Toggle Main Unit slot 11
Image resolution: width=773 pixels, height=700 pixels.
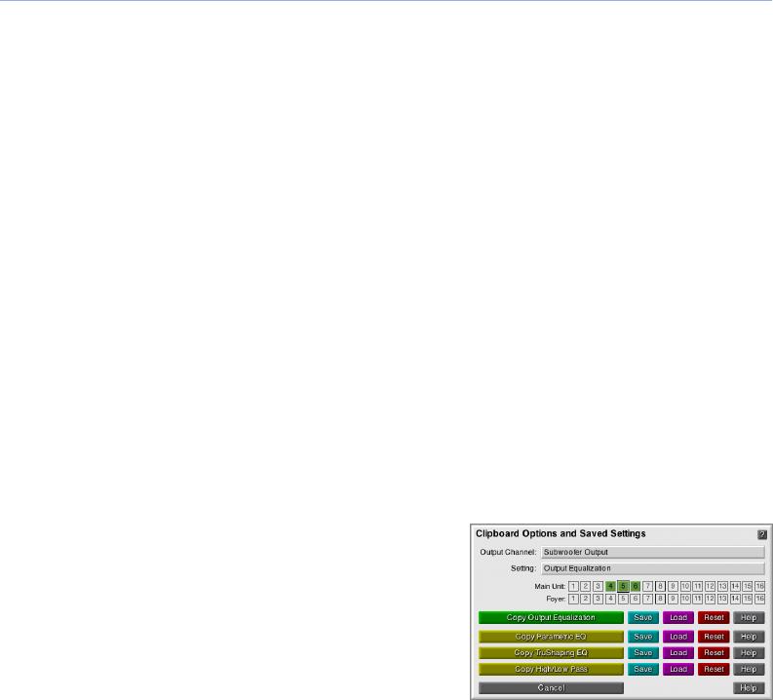tap(698, 586)
